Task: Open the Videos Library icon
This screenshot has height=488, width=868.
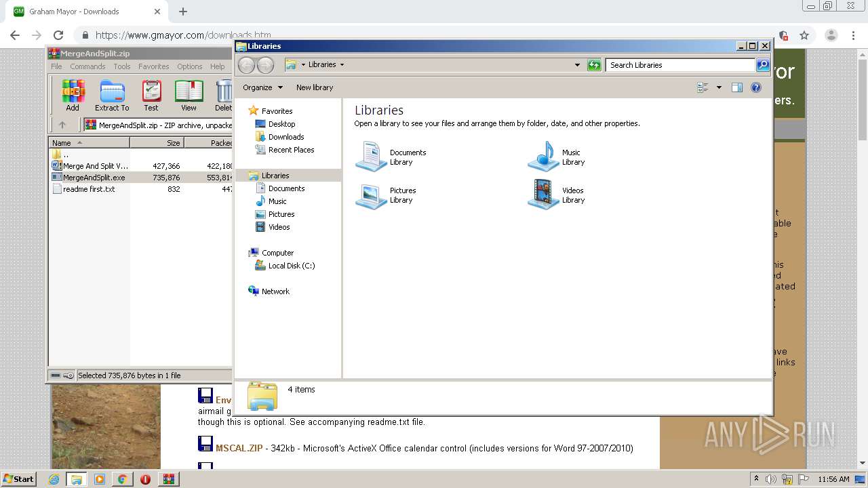Action: 543,195
